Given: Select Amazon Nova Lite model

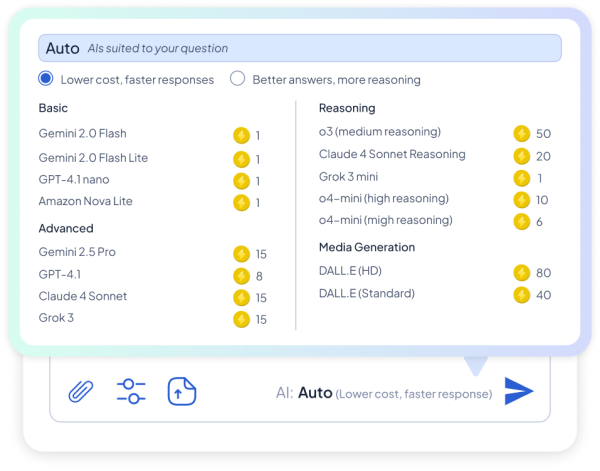Looking at the screenshot, I should (86, 201).
